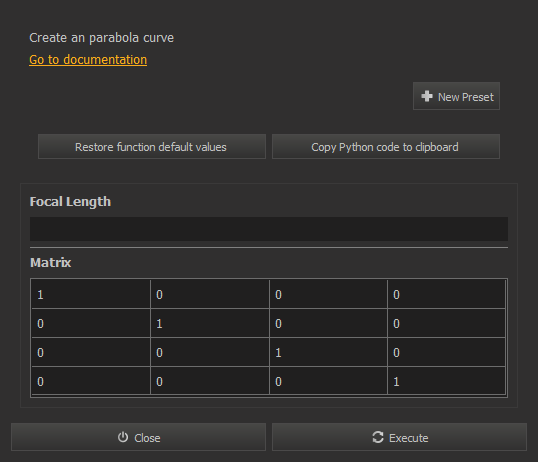
Task: Select matrix cell row three column two
Action: click(x=210, y=353)
